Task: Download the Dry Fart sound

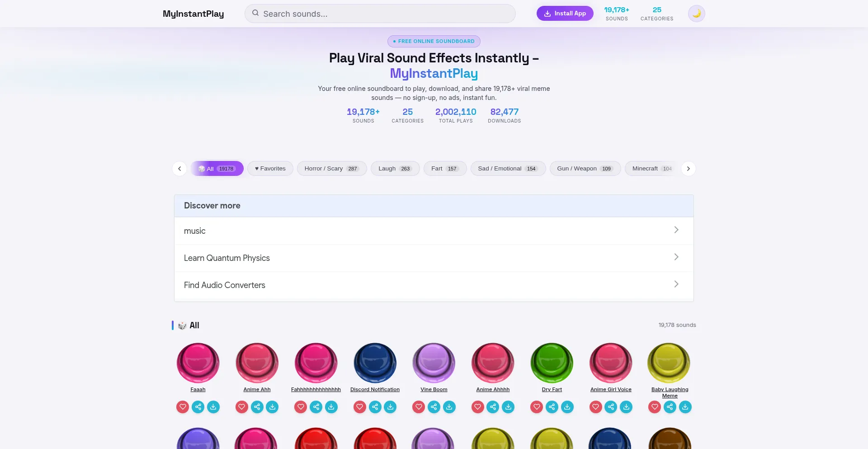Action: 567,407
